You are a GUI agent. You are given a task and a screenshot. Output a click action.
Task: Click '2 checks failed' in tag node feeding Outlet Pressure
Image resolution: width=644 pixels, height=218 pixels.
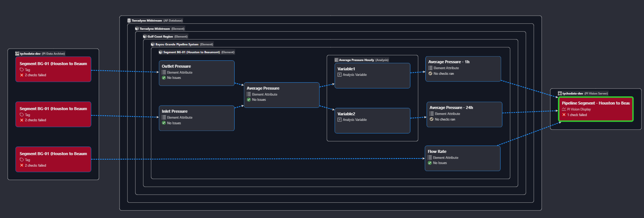click(x=35, y=75)
